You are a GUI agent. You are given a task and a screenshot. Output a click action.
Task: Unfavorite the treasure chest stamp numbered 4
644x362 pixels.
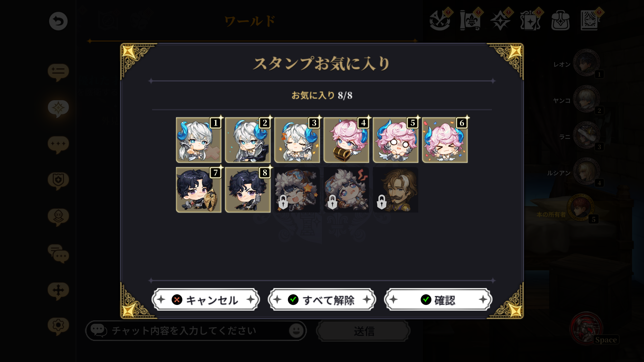coord(346,140)
